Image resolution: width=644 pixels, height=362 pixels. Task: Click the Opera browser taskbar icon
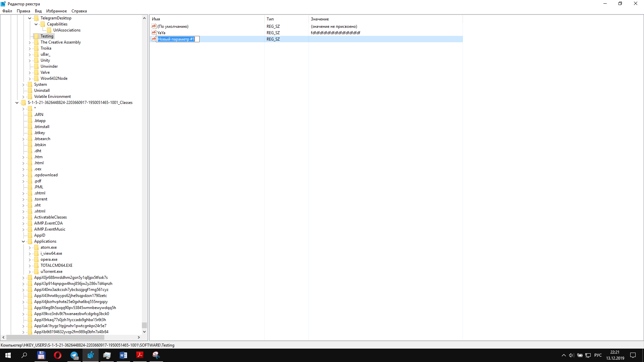pyautogui.click(x=58, y=355)
